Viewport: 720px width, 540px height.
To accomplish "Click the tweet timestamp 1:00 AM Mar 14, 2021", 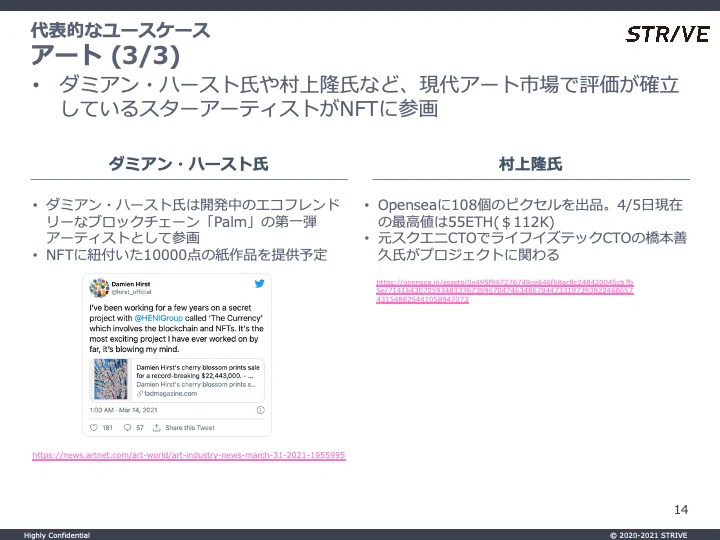I will click(x=123, y=410).
